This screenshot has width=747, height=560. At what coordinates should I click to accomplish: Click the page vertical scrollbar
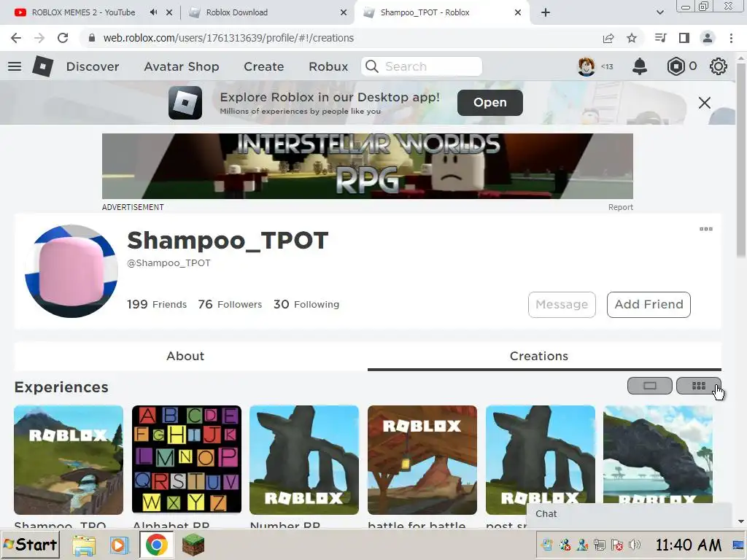coord(740,162)
